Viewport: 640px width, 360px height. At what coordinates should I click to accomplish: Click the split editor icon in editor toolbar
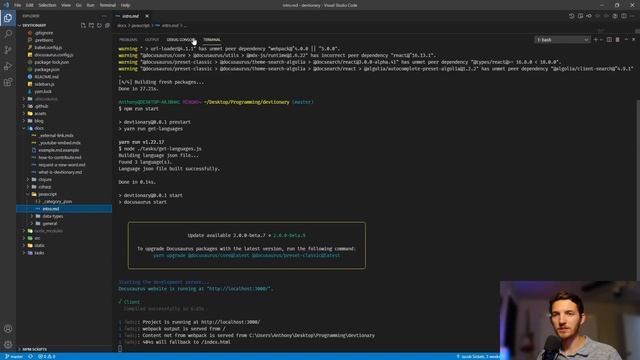click(624, 16)
